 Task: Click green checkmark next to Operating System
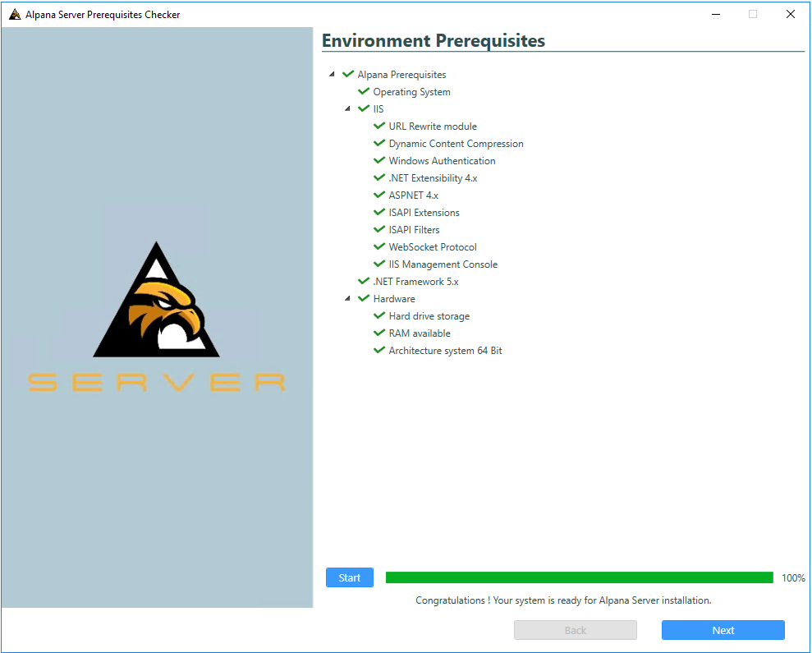pos(364,91)
